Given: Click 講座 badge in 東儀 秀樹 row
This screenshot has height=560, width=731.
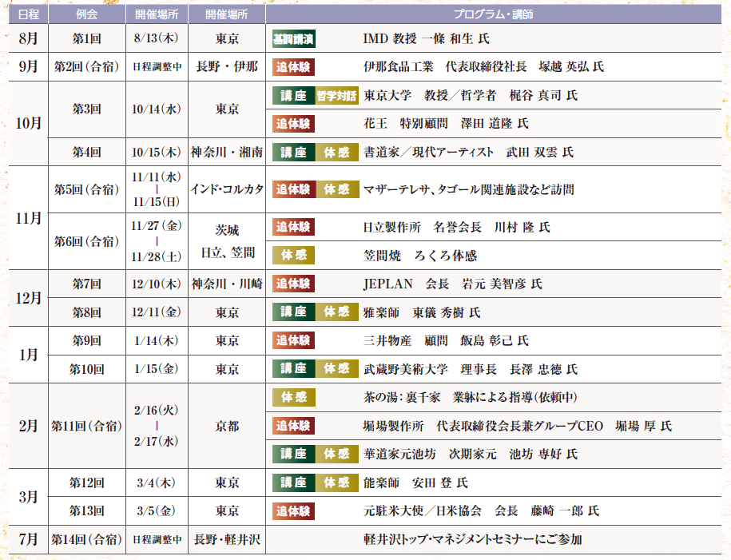Looking at the screenshot, I should (x=294, y=312).
